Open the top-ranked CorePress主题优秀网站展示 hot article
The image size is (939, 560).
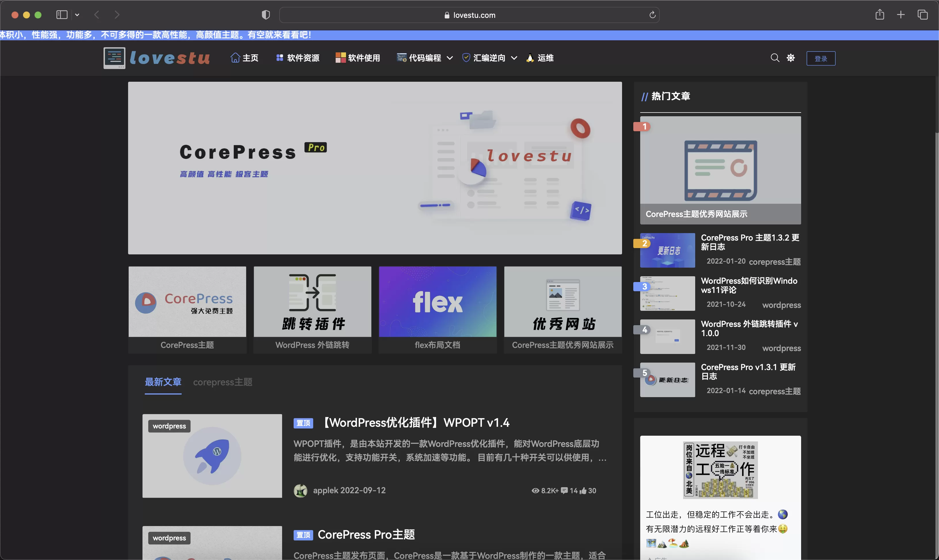720,170
